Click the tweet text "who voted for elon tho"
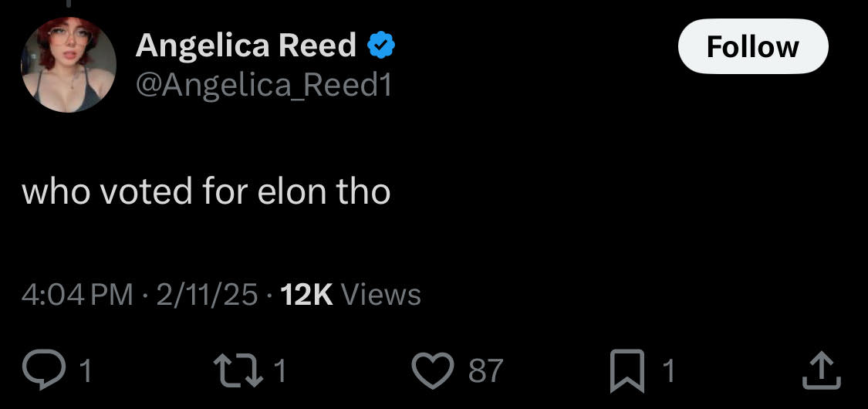 [206, 191]
